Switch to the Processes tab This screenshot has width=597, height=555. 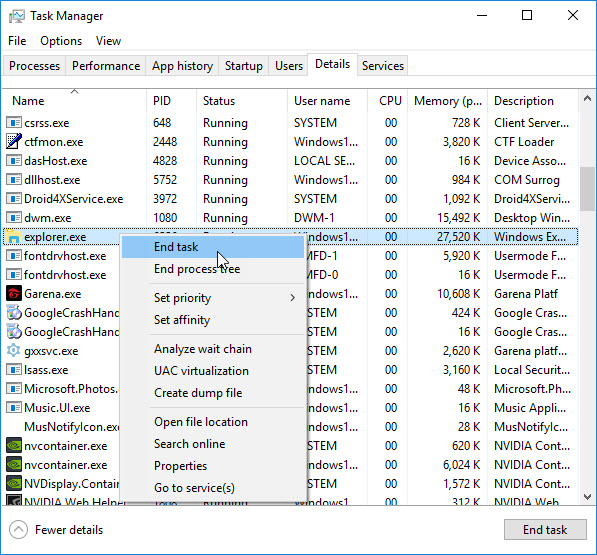coord(34,66)
